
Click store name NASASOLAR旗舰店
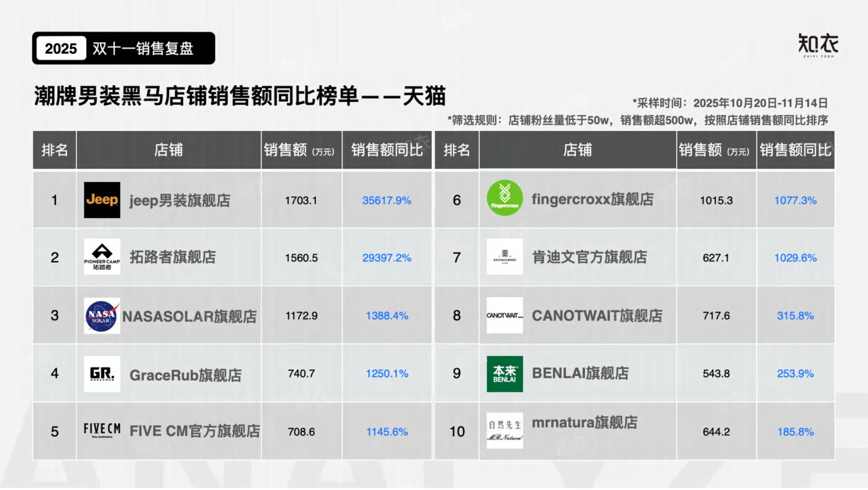[x=190, y=316]
